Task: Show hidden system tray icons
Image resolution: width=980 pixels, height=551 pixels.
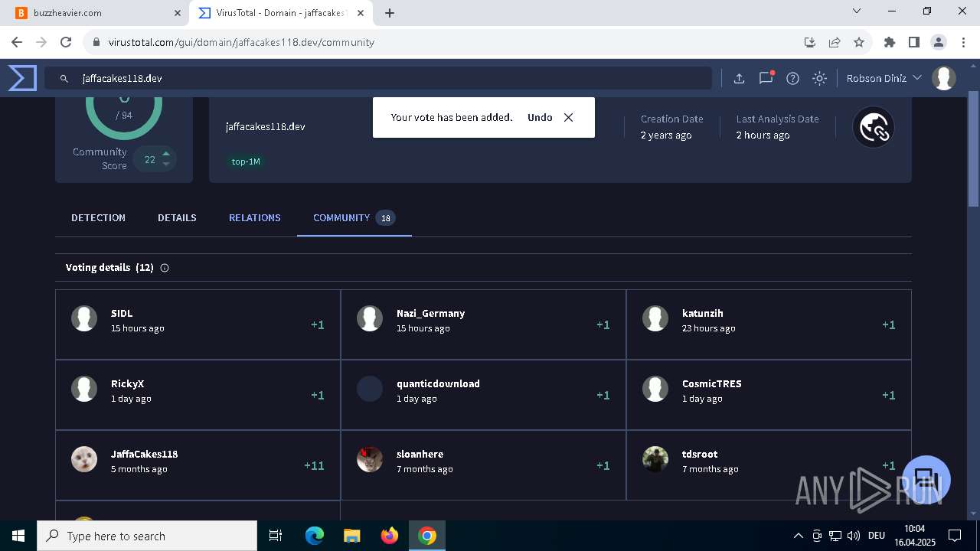Action: [798, 536]
